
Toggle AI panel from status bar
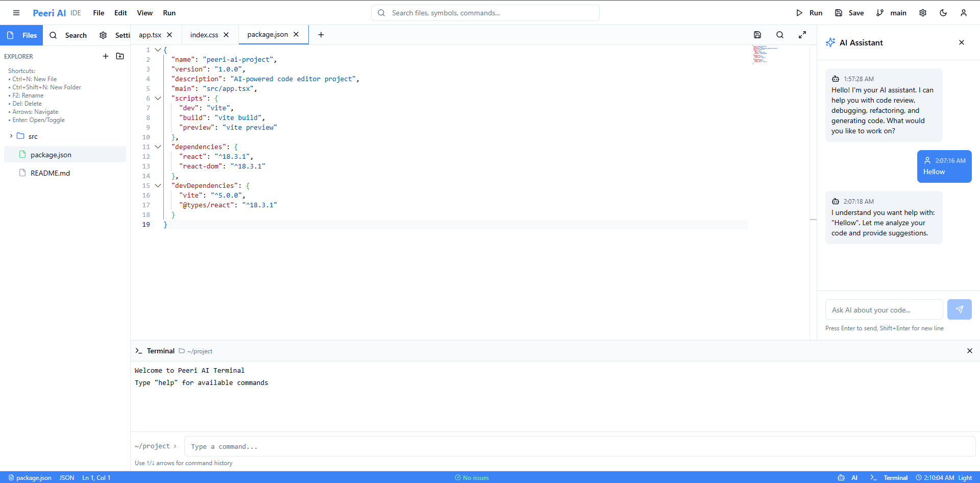pos(848,477)
